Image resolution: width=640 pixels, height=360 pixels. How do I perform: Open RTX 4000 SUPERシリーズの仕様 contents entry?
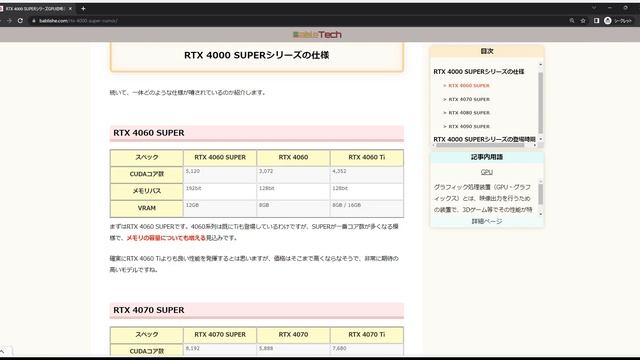[479, 72]
